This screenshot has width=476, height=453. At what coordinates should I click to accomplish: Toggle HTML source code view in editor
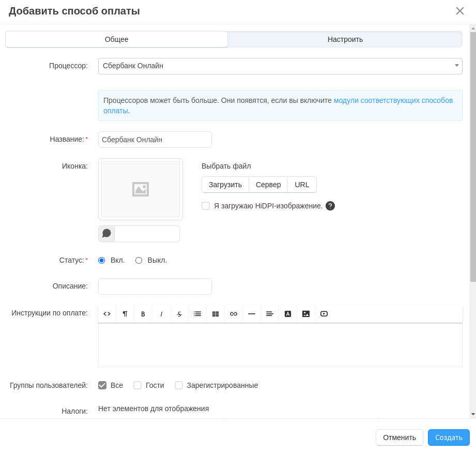coord(107,314)
